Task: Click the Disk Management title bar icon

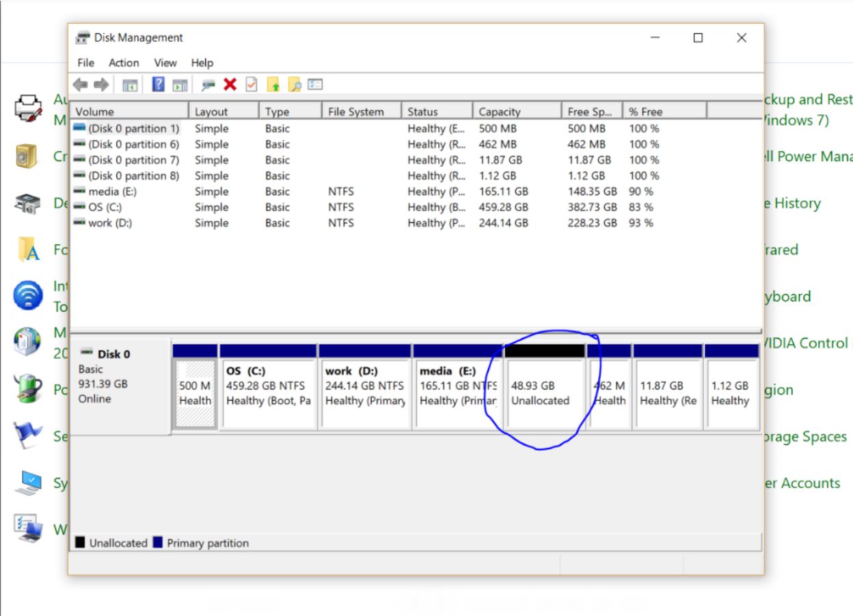Action: [83, 38]
